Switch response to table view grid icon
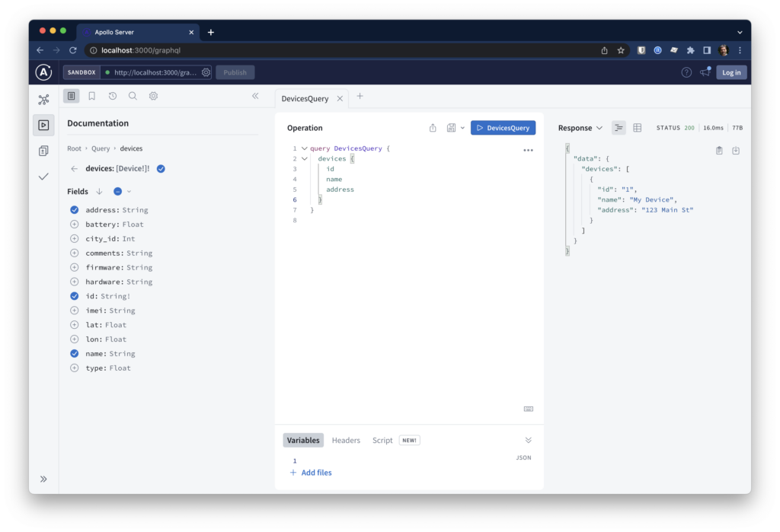Screen dimensions: 780x532 pos(637,127)
